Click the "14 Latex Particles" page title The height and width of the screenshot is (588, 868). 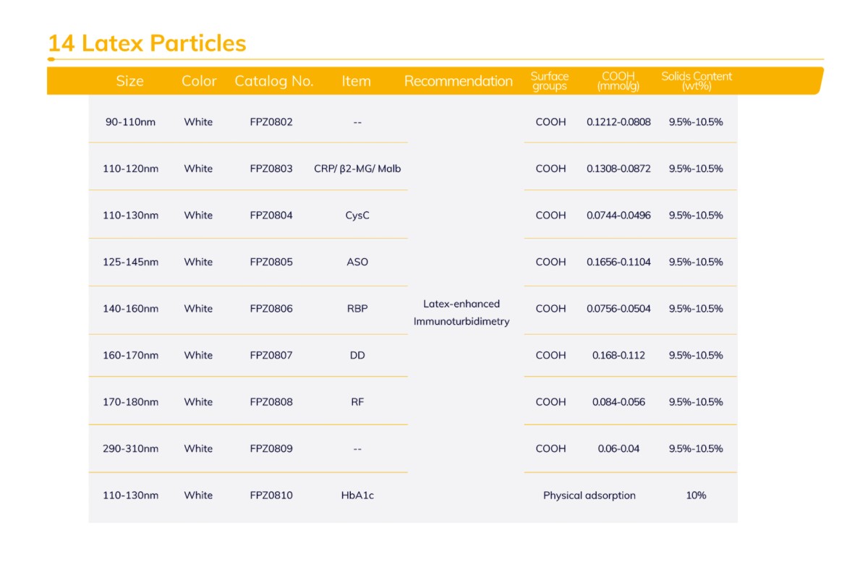tap(147, 43)
